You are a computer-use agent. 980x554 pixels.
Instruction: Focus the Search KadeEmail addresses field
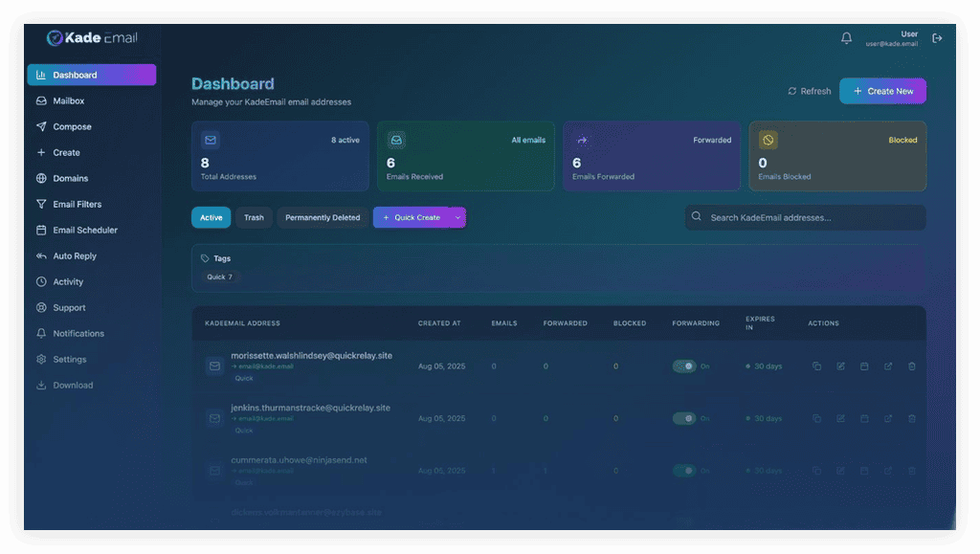click(806, 217)
